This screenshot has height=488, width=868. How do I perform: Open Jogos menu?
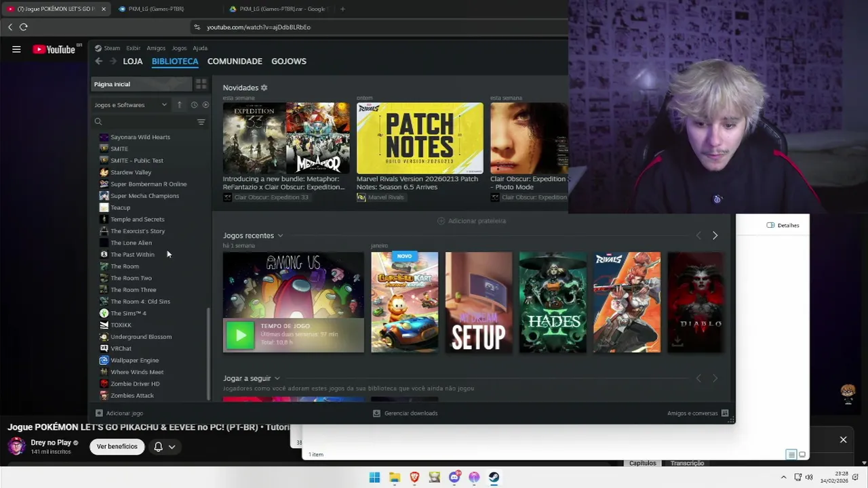point(179,48)
